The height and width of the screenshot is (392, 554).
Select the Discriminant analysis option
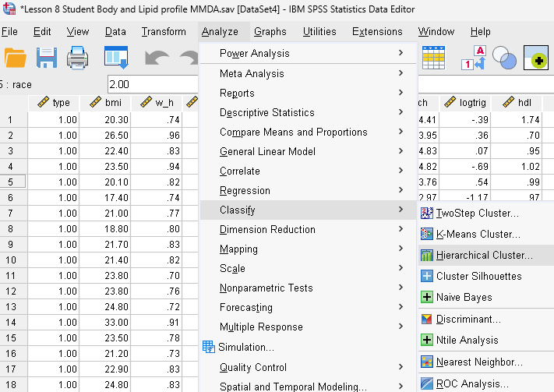click(x=468, y=319)
